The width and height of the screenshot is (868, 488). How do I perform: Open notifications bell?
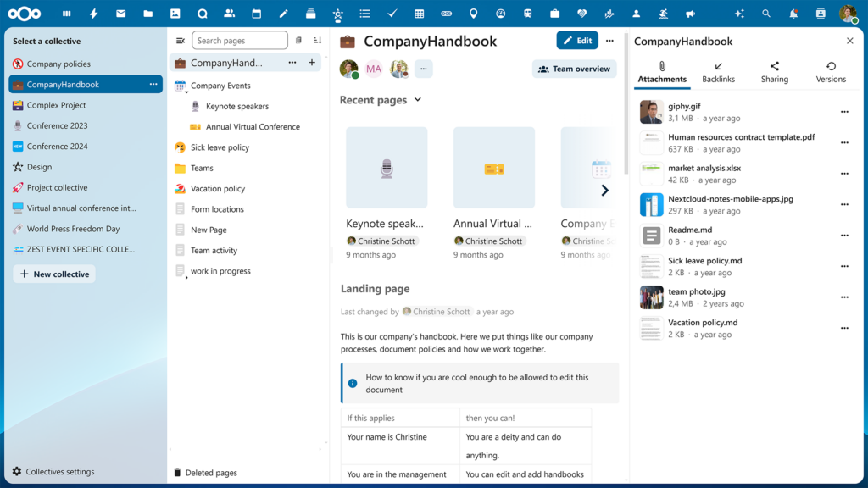(792, 13)
